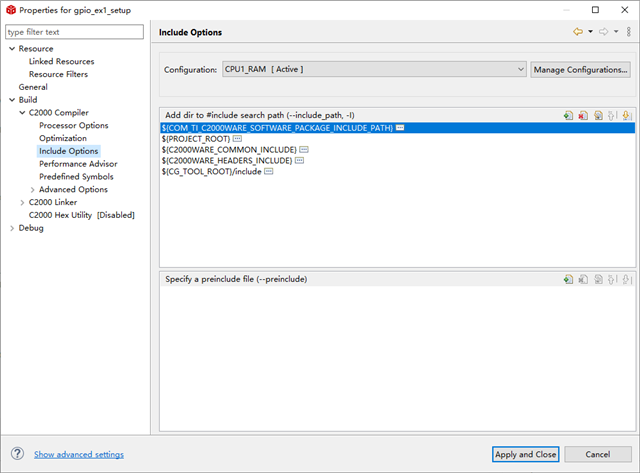This screenshot has width=640, height=473.
Task: Expand the Advanced Options tree node
Action: [32, 189]
